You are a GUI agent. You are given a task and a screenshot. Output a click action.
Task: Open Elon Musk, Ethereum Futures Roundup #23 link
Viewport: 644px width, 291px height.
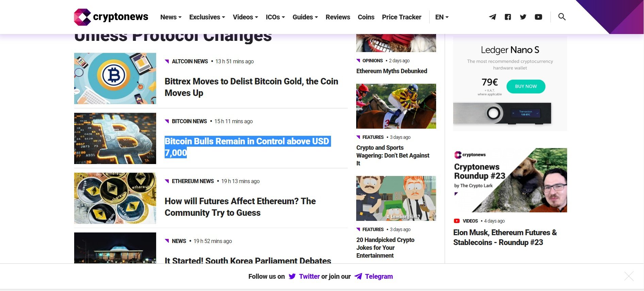[505, 238]
